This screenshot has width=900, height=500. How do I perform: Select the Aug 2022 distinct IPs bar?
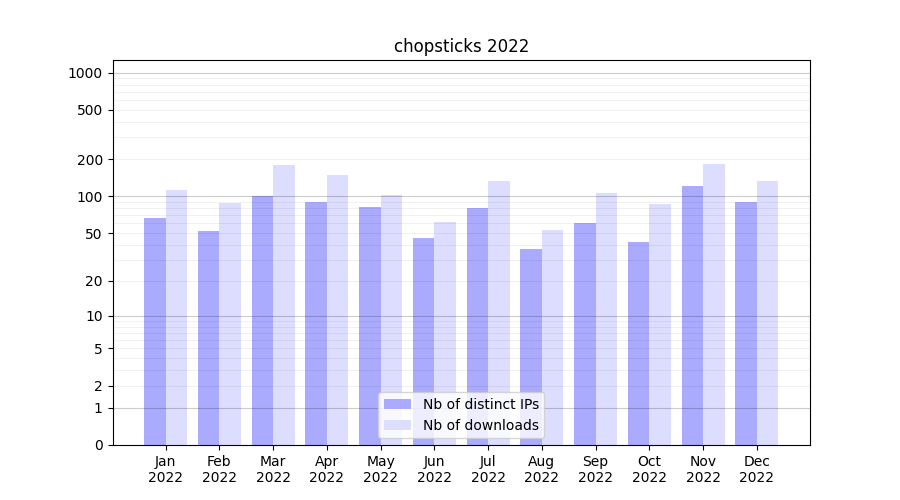[x=531, y=347]
